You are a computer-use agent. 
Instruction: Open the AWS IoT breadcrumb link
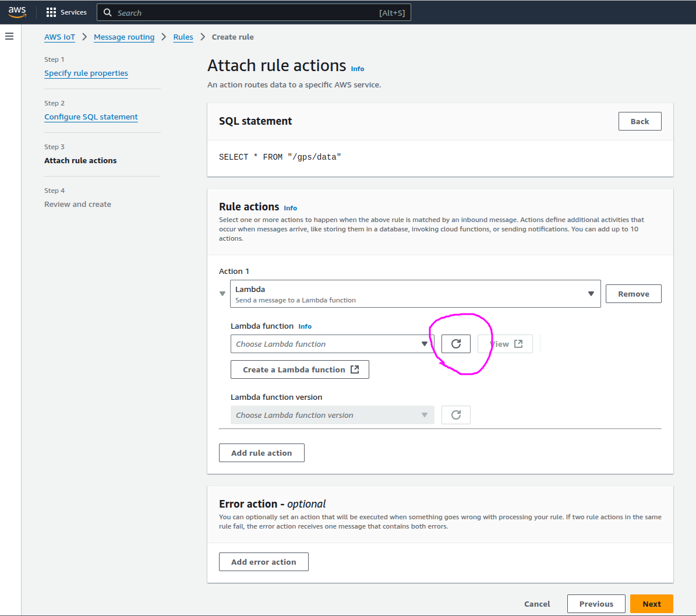59,37
